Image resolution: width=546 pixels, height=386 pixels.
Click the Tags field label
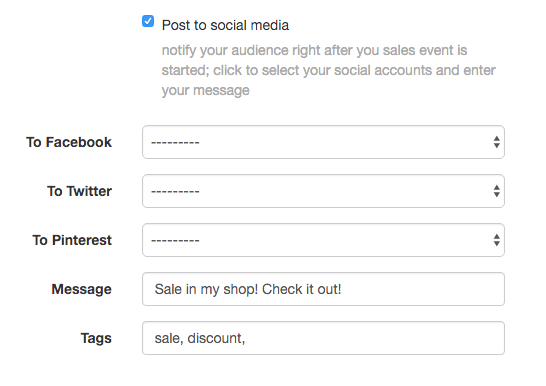click(x=96, y=338)
